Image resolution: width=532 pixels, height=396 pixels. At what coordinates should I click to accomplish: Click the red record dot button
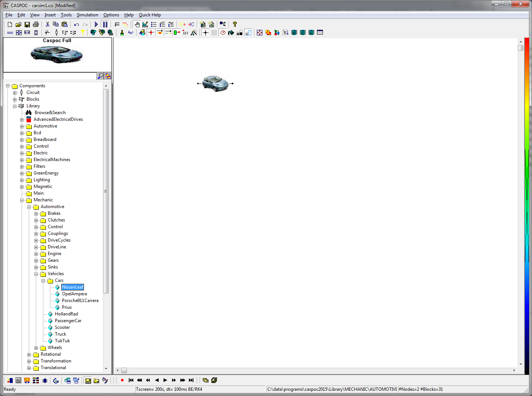tap(122, 380)
